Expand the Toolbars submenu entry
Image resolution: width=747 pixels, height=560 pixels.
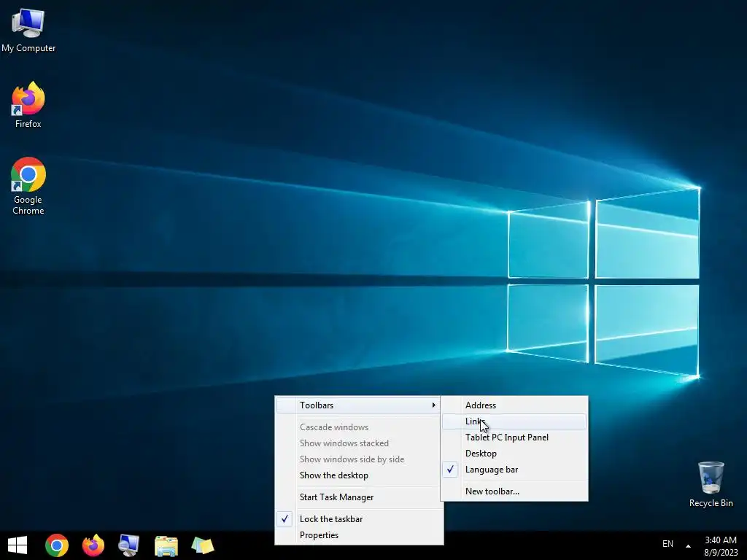(357, 405)
